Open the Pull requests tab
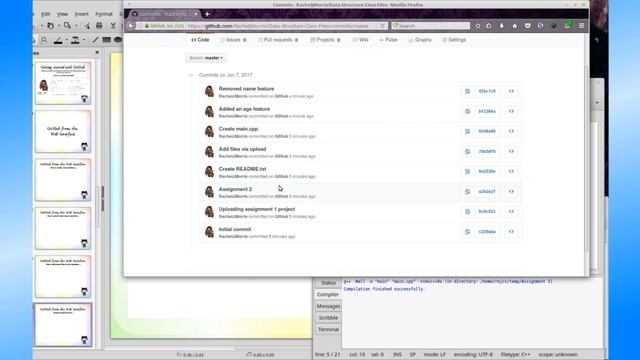Image resolution: width=640 pixels, height=360 pixels. point(278,40)
